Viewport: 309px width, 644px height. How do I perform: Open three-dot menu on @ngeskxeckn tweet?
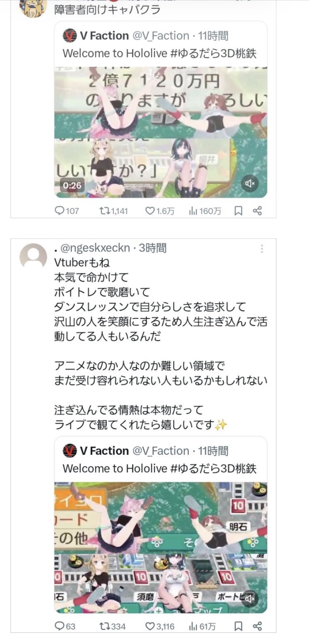(x=262, y=249)
